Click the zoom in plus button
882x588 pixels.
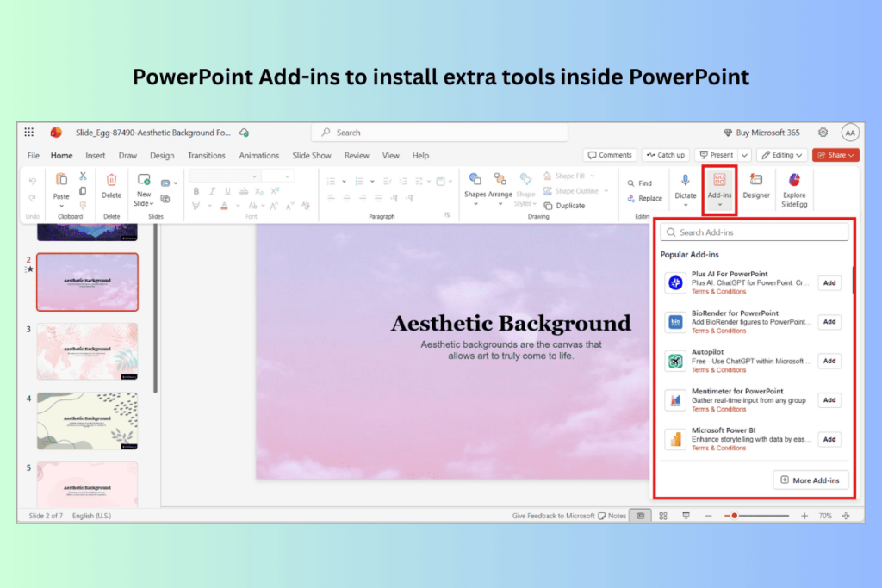(x=804, y=516)
